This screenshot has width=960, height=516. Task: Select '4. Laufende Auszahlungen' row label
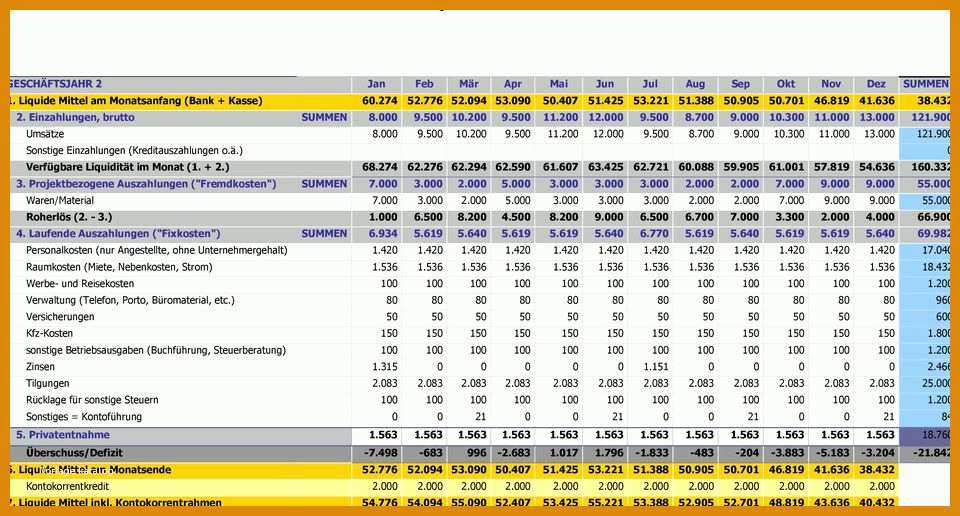(x=118, y=233)
